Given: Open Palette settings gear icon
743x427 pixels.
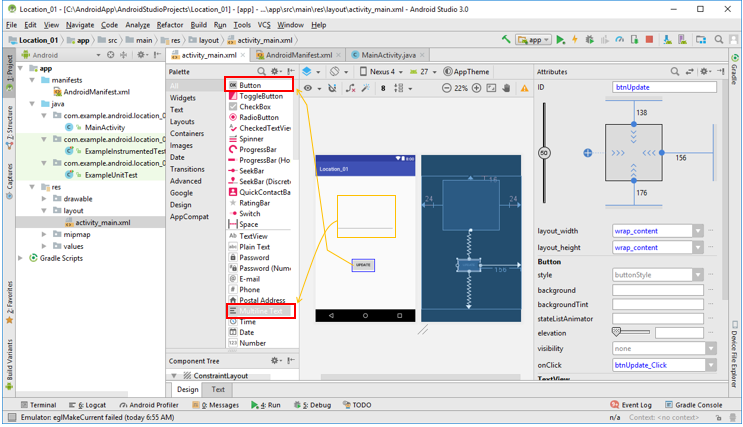Looking at the screenshot, I should [x=274, y=72].
